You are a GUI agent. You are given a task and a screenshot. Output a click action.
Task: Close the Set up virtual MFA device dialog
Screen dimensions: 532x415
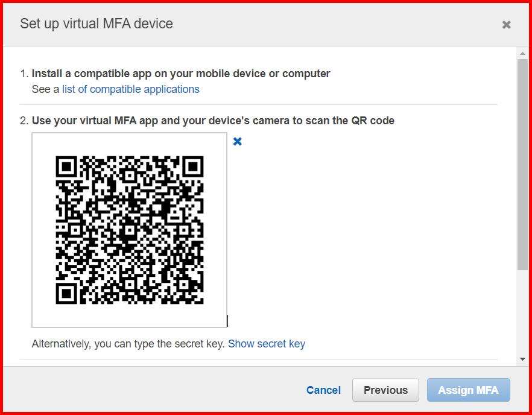click(x=506, y=24)
